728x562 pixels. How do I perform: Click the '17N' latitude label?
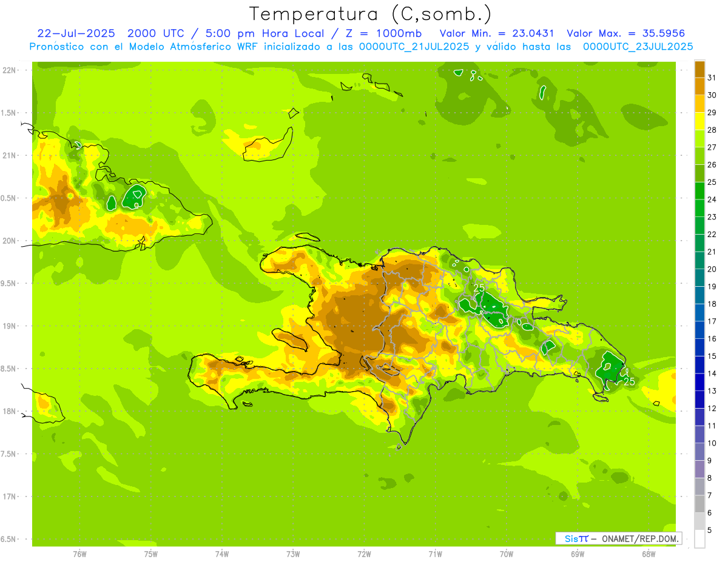(x=10, y=497)
